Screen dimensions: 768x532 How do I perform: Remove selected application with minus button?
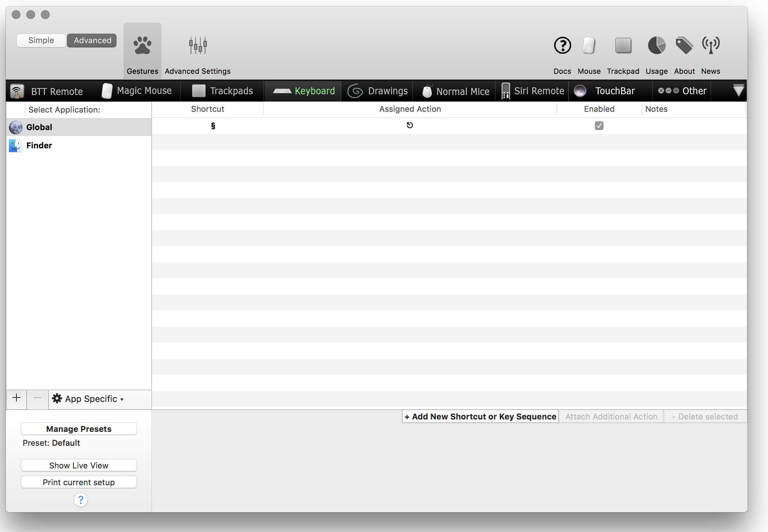(x=37, y=398)
